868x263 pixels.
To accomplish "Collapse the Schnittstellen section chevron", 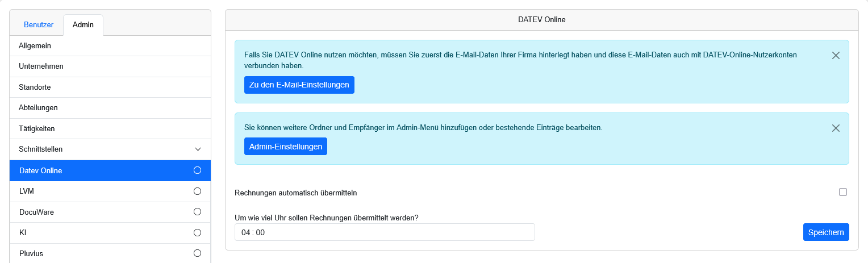I will pos(198,149).
